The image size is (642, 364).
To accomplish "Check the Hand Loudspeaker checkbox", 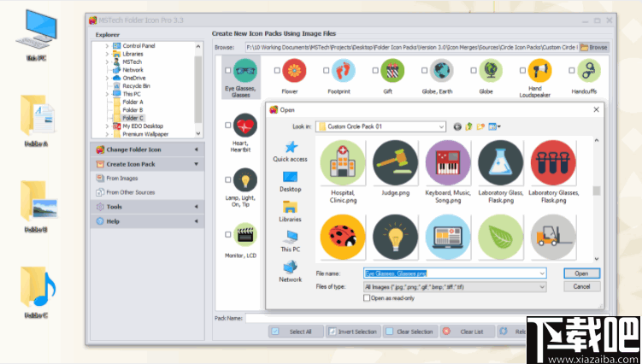I will point(523,70).
